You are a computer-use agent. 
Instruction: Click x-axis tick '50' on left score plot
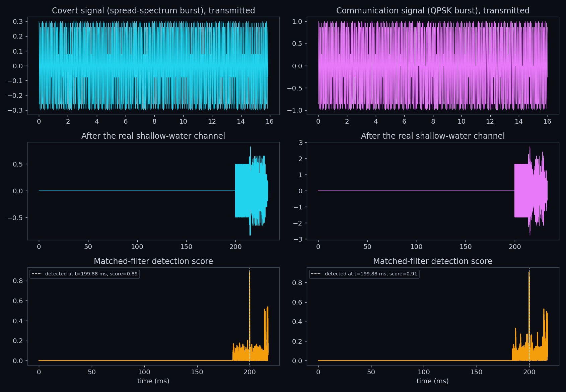pyautogui.click(x=92, y=372)
